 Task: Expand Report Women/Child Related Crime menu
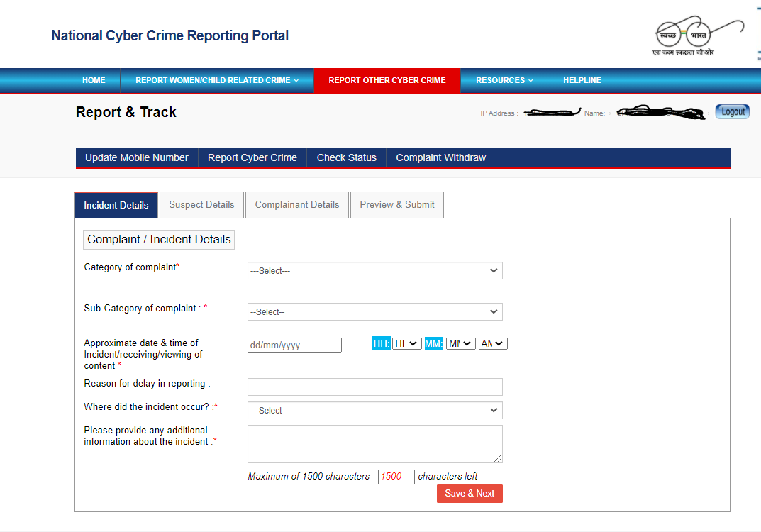217,81
